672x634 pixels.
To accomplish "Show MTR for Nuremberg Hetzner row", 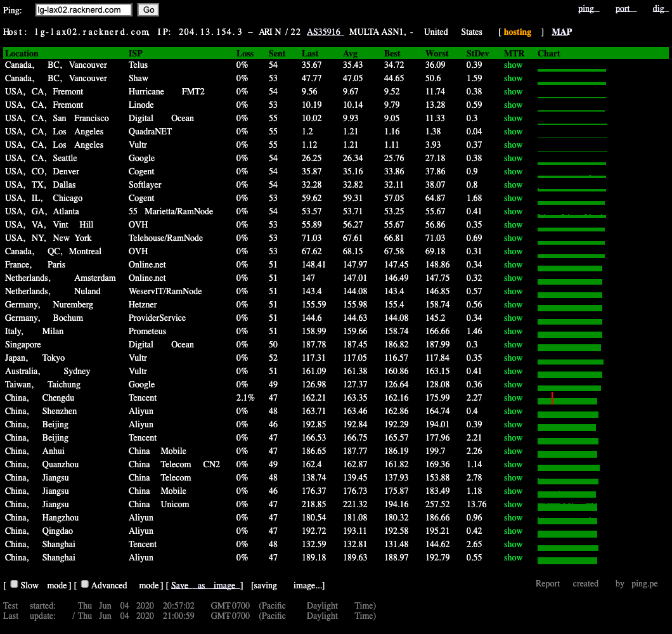I will pos(513,304).
